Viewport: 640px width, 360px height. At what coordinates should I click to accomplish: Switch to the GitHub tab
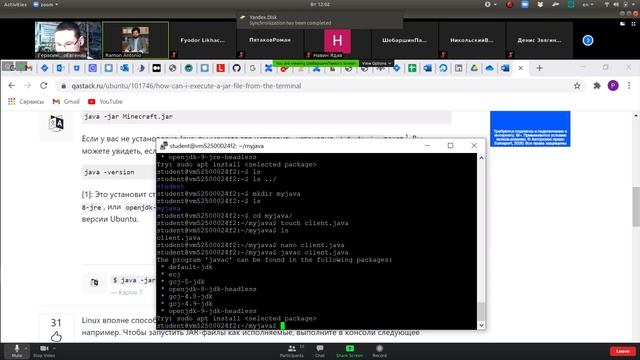236,68
